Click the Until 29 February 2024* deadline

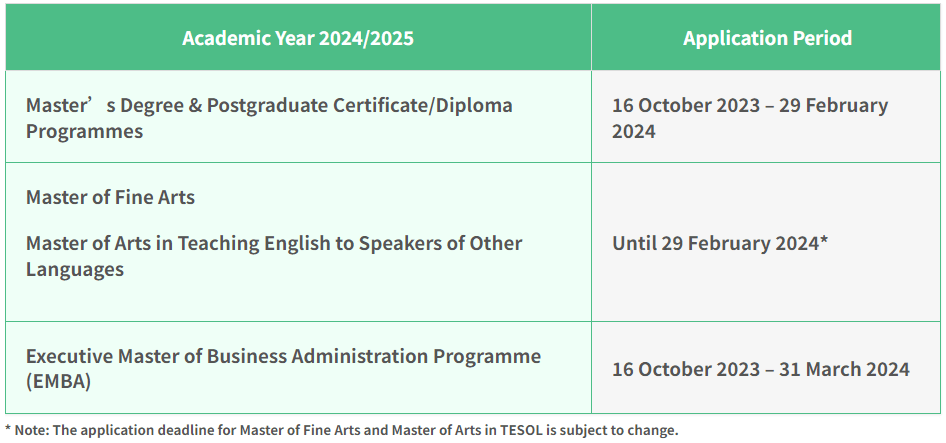720,243
